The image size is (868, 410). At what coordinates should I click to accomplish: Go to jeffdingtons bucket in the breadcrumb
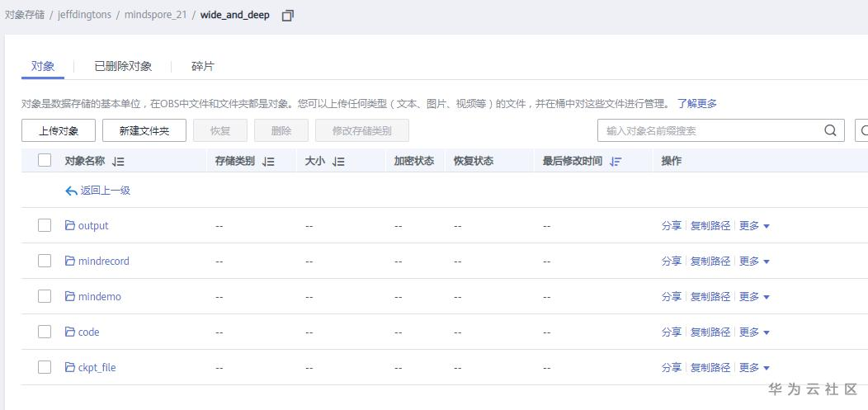83,15
